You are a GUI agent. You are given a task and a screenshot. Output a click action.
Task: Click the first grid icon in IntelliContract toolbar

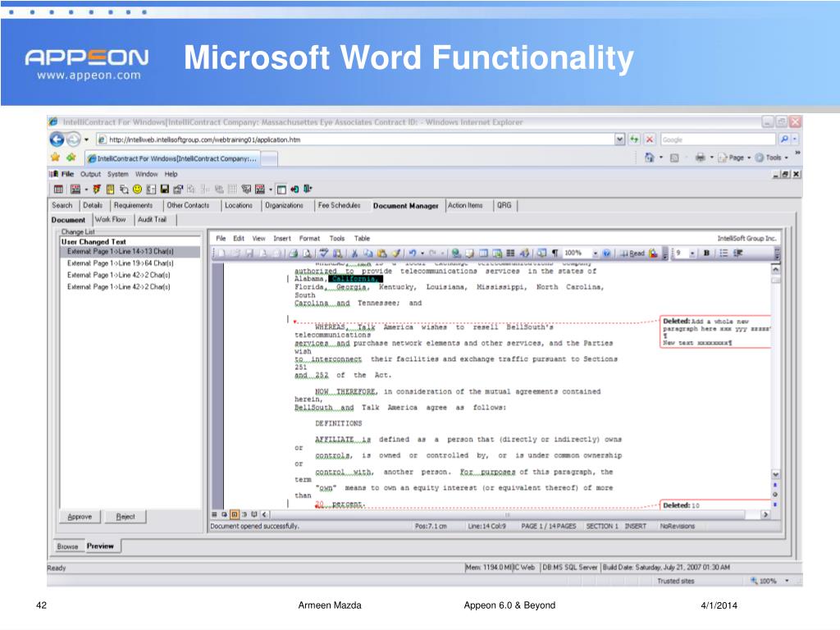coord(58,189)
